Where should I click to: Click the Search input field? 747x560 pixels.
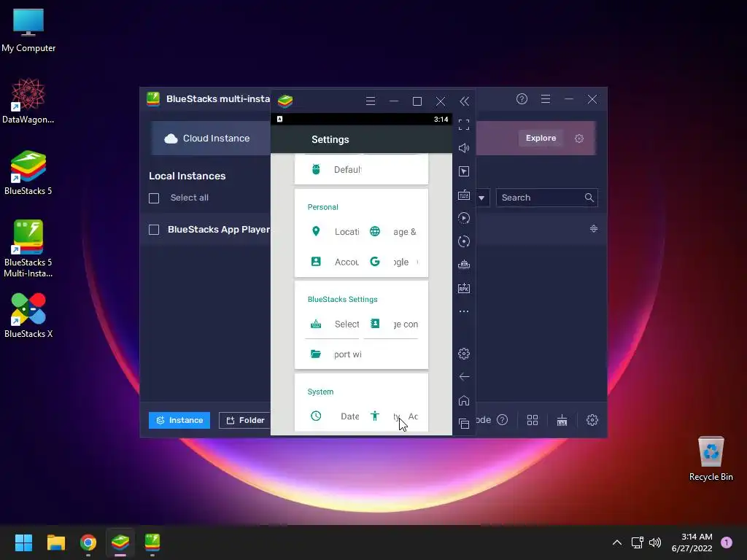click(x=546, y=198)
